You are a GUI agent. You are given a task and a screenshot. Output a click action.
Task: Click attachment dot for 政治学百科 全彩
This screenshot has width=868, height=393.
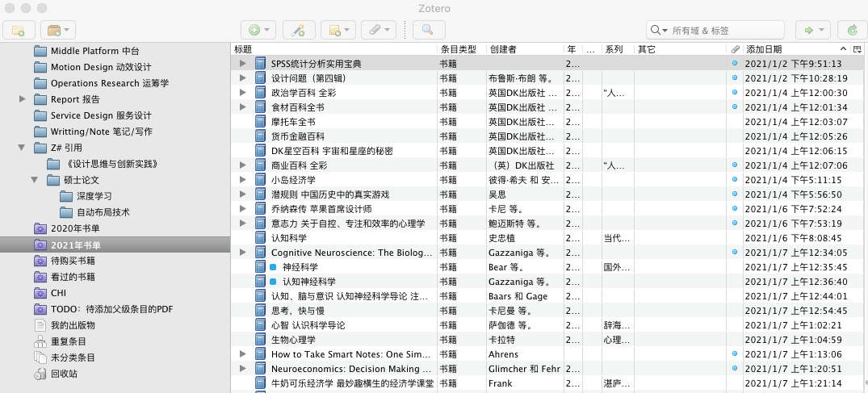735,93
